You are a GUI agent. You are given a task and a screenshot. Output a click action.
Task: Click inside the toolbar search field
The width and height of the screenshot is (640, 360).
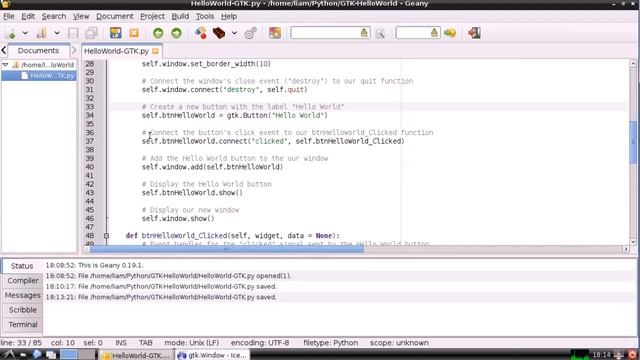(325, 33)
